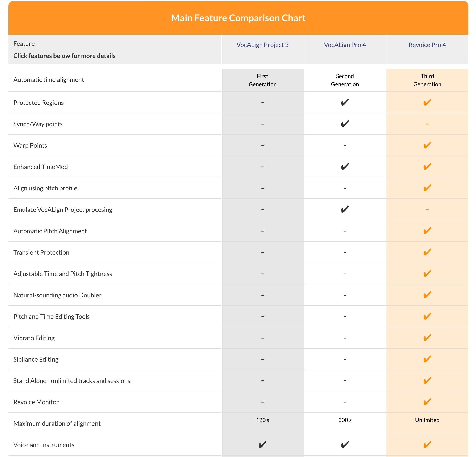This screenshot has height=457, width=476.
Task: Click Natural-sounding audio Doubler feature
Action: point(57,295)
